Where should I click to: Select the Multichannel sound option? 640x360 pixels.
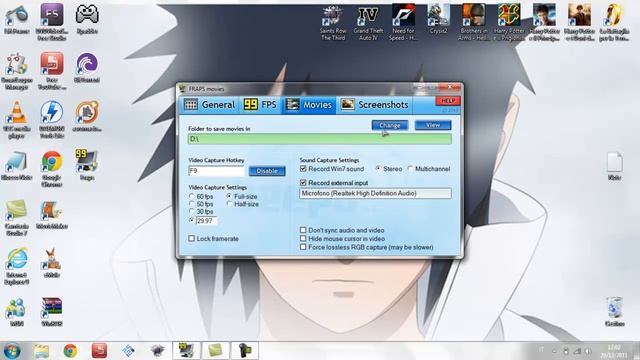410,169
